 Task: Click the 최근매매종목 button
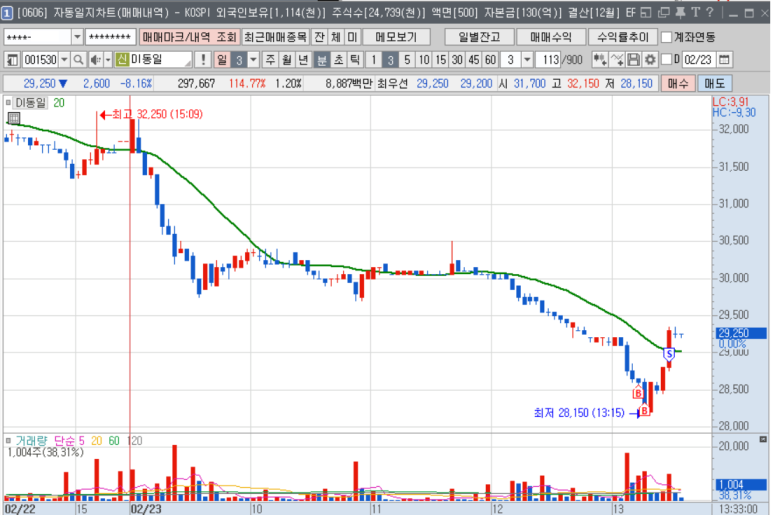pos(276,37)
